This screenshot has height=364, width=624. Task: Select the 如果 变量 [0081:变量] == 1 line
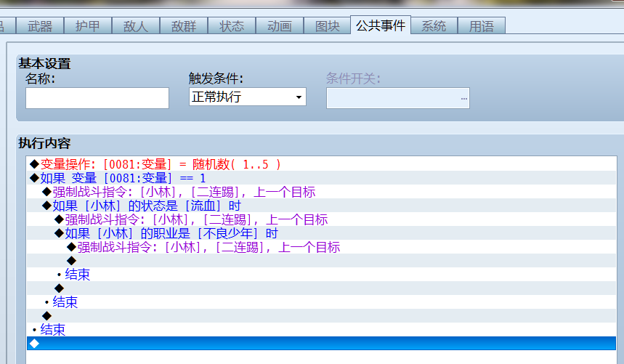(321, 178)
